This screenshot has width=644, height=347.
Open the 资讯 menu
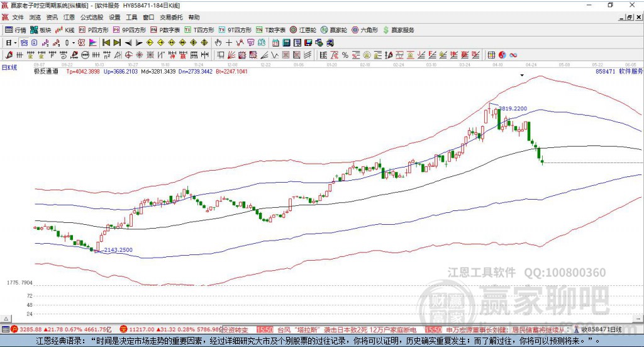(52, 17)
